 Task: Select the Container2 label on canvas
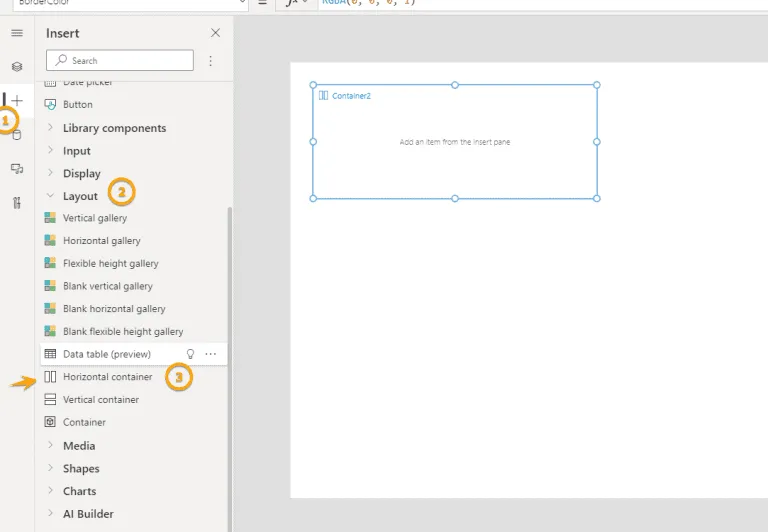pos(351,96)
